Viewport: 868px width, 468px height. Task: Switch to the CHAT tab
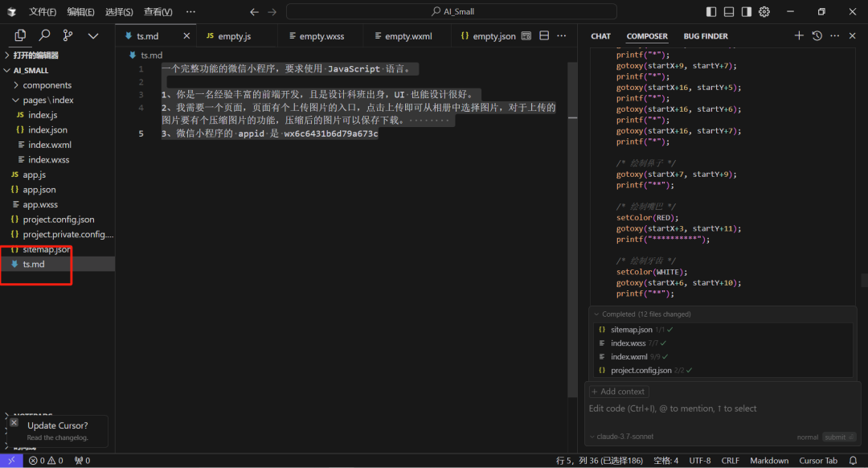click(x=600, y=36)
